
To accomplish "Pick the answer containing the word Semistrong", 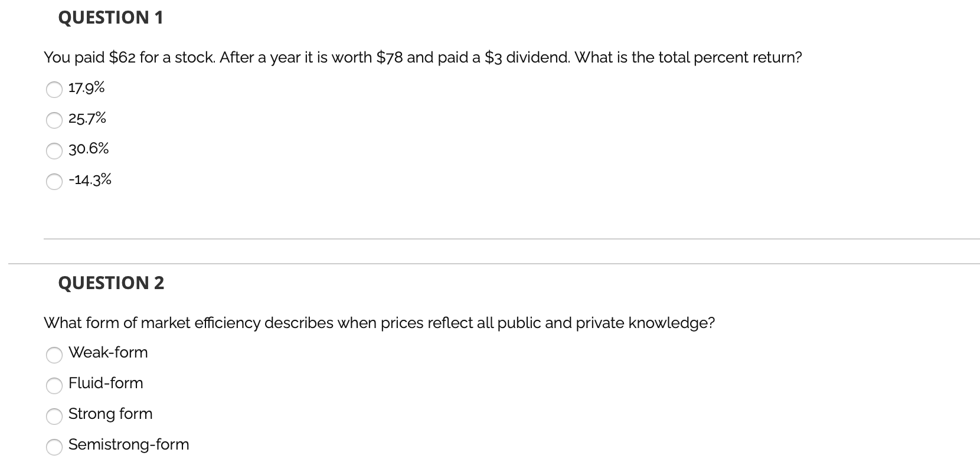I will point(129,445).
